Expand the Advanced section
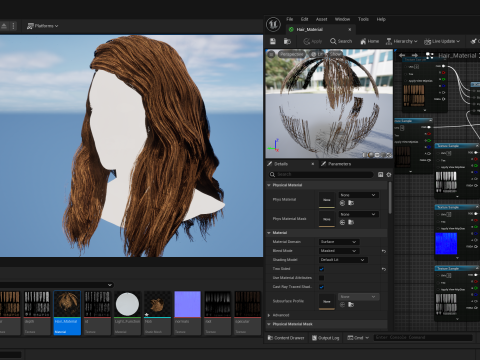 tap(269, 315)
